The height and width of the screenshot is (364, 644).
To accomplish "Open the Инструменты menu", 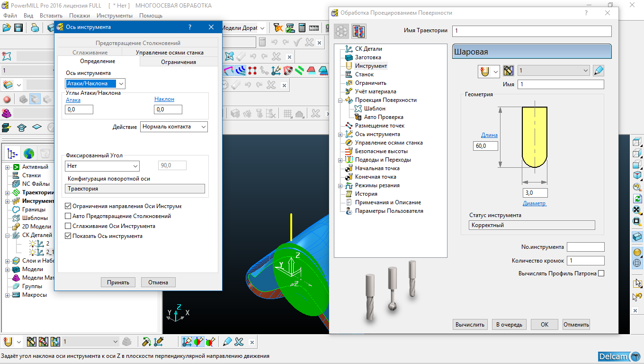I will pyautogui.click(x=115, y=16).
